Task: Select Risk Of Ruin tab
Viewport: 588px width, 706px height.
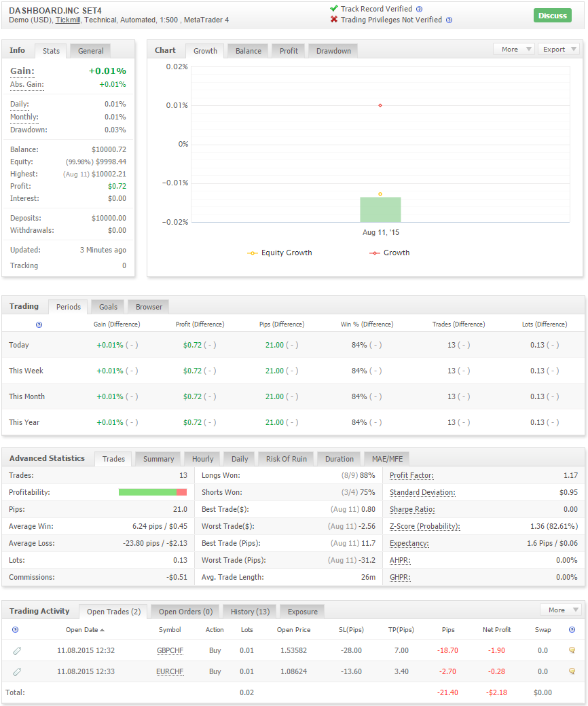Action: pos(286,459)
